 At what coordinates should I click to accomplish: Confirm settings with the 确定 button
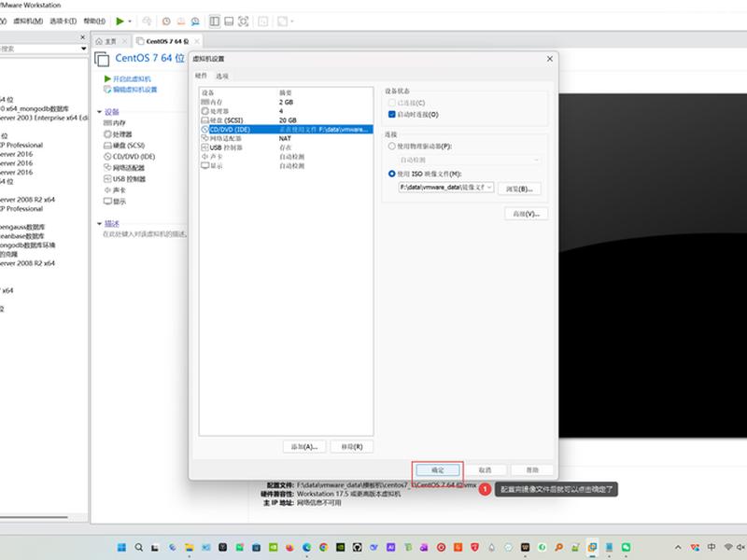[438, 470]
